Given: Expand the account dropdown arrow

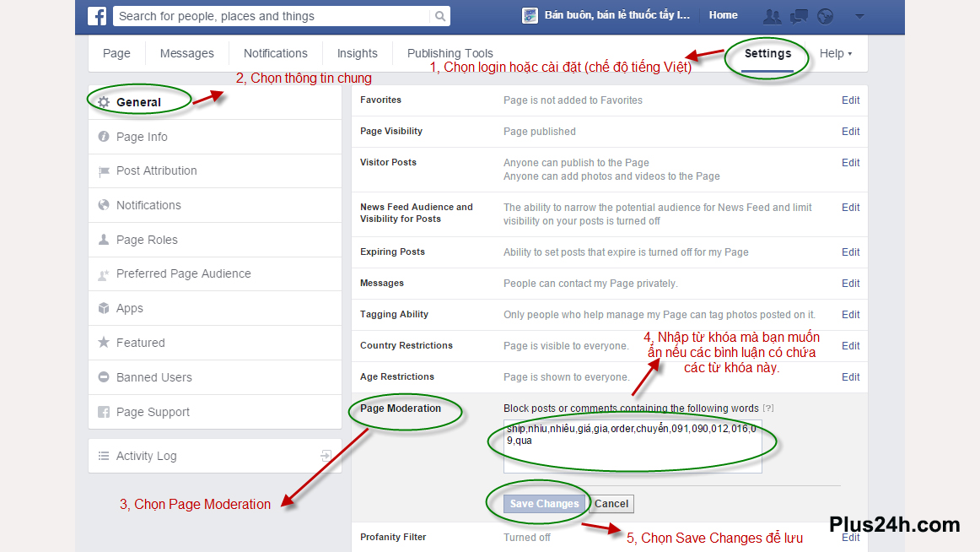Looking at the screenshot, I should pyautogui.click(x=859, y=16).
